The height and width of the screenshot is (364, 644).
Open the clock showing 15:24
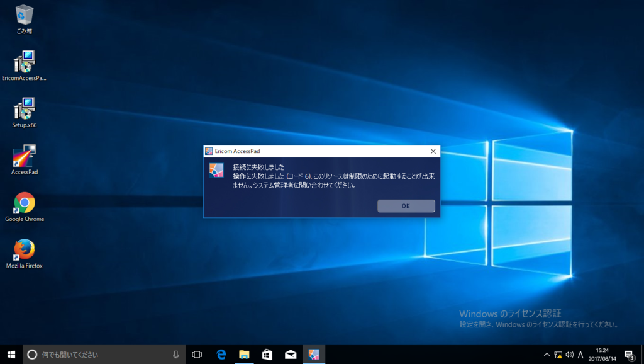coord(602,355)
